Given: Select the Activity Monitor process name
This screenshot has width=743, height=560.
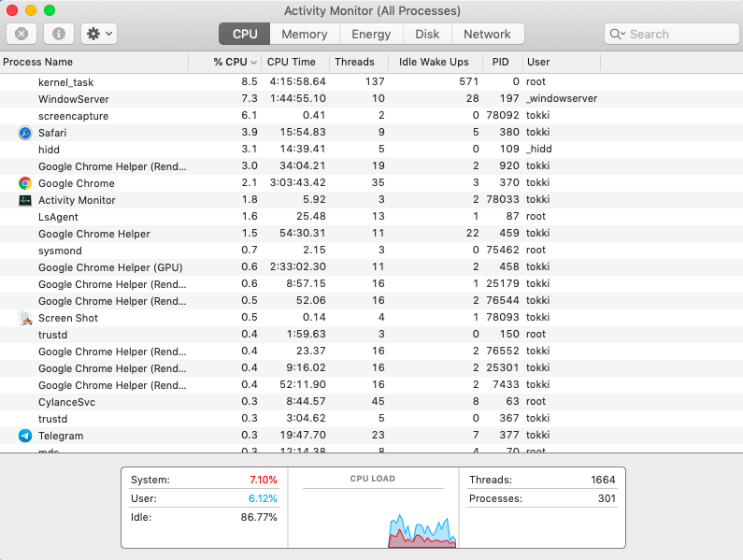Looking at the screenshot, I should coord(77,200).
